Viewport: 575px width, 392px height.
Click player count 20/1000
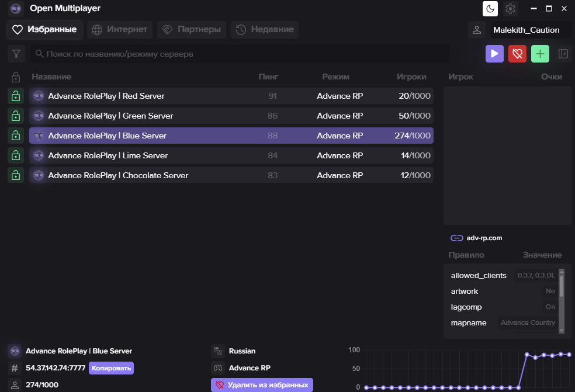414,96
